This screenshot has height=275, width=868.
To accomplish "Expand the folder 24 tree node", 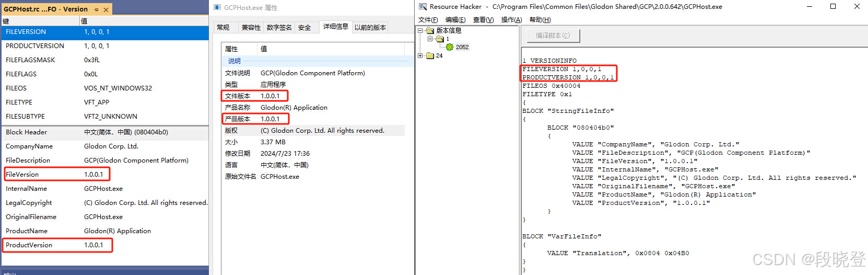I will point(420,55).
